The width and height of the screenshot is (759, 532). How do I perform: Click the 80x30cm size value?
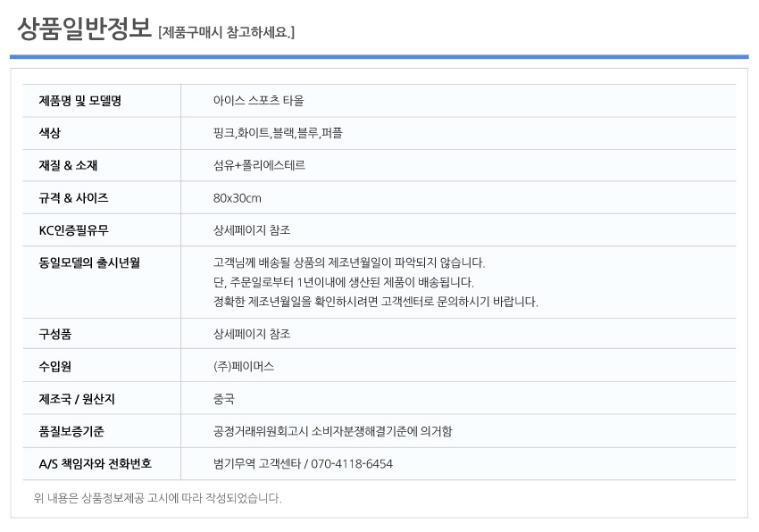pos(238,198)
